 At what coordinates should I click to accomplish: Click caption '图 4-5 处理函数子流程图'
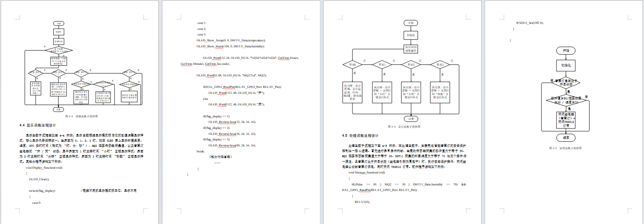(x=565, y=148)
